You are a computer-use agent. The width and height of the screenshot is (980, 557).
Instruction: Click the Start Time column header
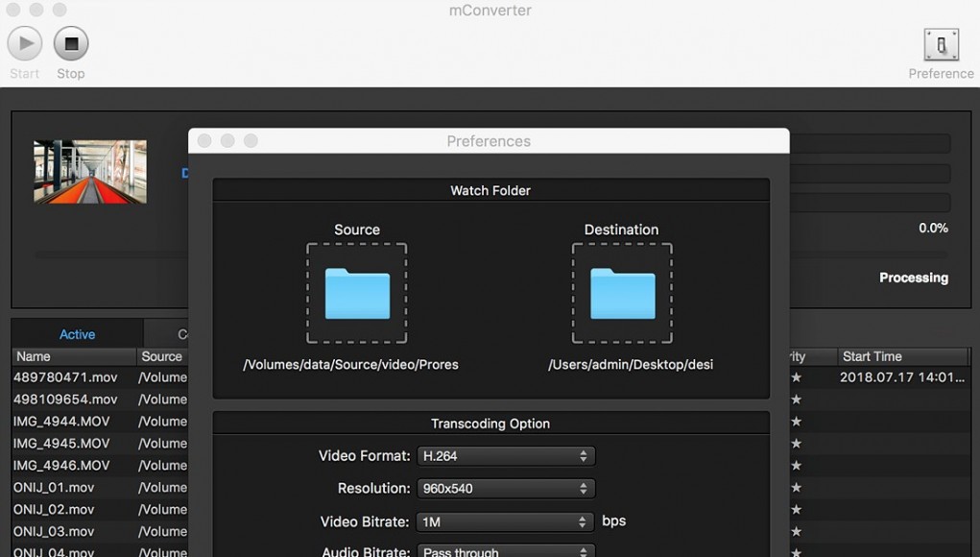pyautogui.click(x=902, y=356)
